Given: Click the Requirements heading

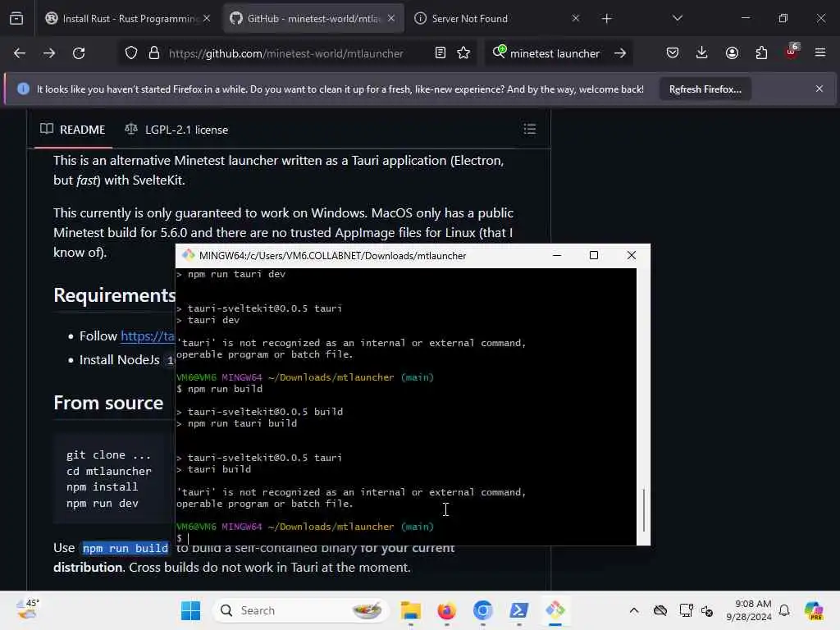Looking at the screenshot, I should 115,295.
